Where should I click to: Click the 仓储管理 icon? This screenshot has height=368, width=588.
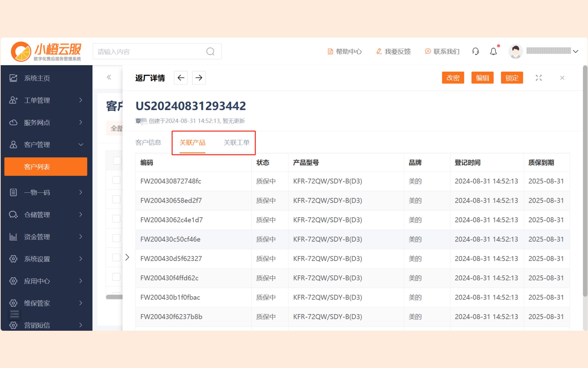(13, 214)
